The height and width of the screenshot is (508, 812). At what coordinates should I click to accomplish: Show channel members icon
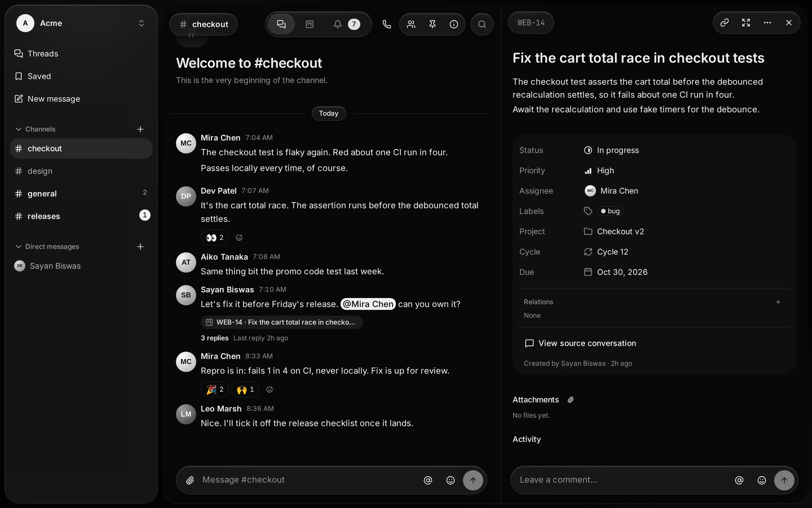click(411, 24)
